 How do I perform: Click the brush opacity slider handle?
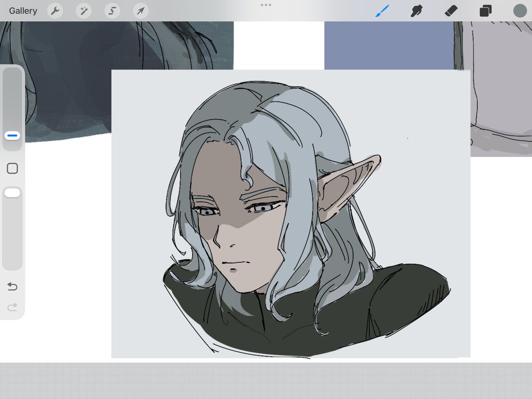(x=12, y=192)
